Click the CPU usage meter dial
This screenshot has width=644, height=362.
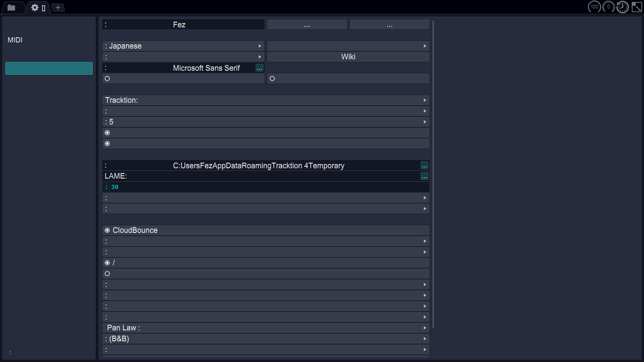point(608,7)
